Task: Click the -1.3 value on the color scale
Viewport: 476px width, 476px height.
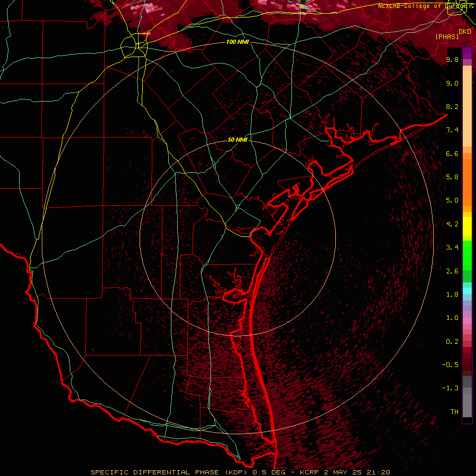Action: point(450,388)
